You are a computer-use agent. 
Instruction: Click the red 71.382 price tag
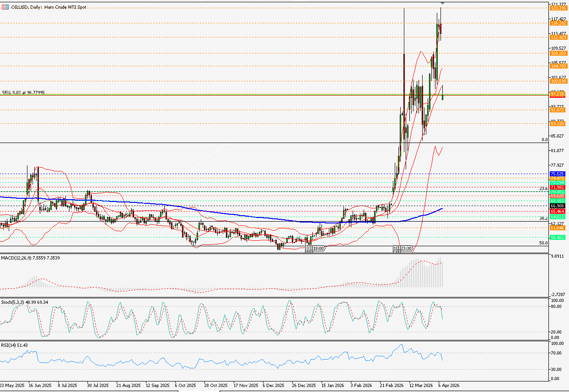[x=558, y=187]
